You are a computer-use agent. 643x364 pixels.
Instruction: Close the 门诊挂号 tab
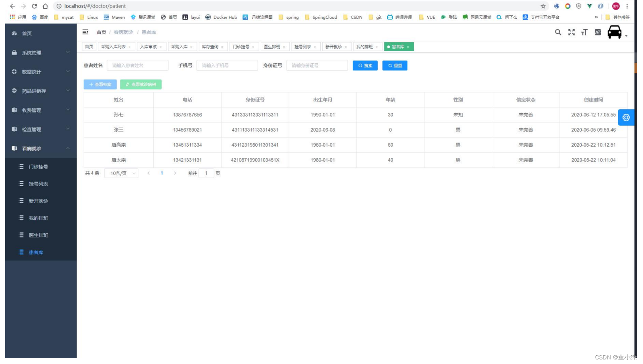253,47
